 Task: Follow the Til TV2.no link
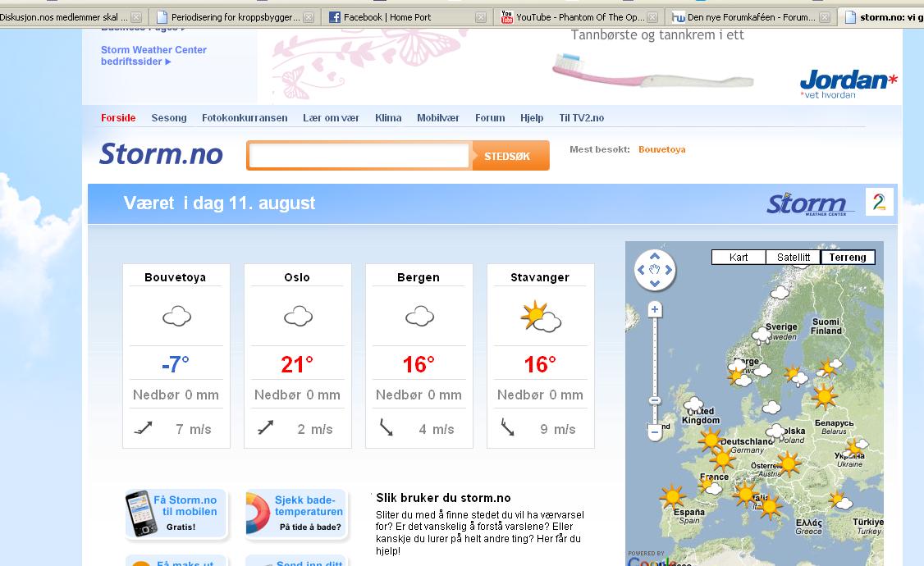[x=582, y=118]
